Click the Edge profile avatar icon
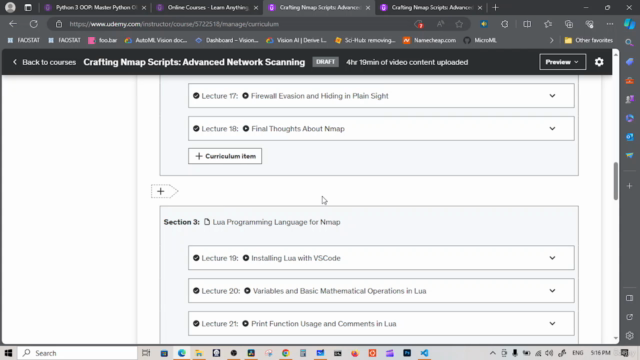Image resolution: width=640 pixels, height=360 pixels. 10,7
